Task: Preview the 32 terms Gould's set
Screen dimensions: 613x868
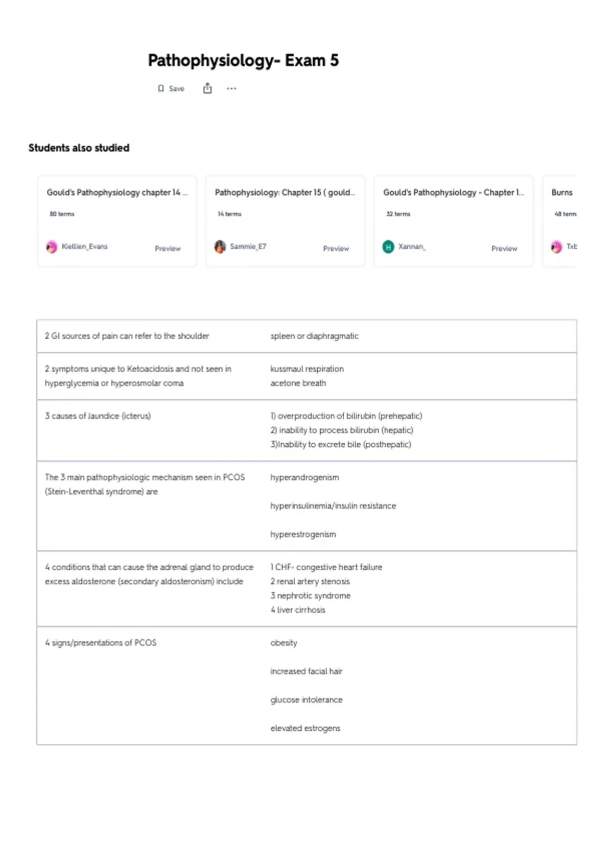Action: tap(504, 249)
